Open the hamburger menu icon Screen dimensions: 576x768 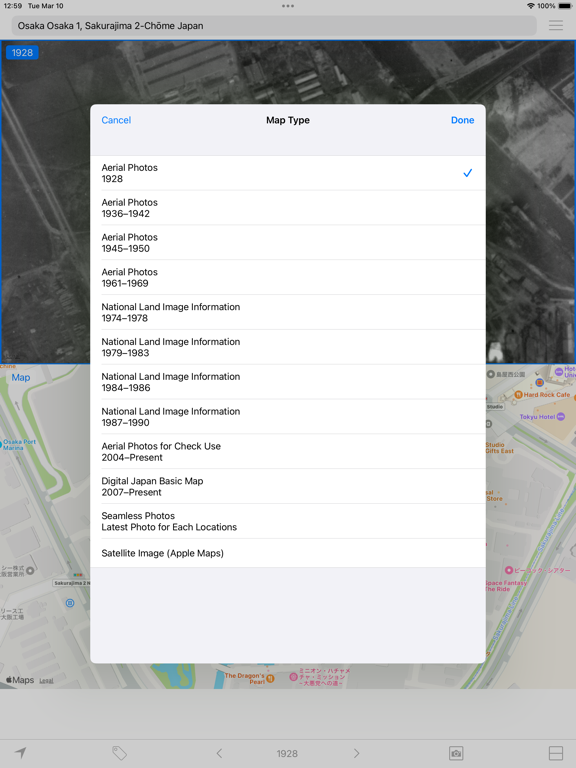click(555, 25)
